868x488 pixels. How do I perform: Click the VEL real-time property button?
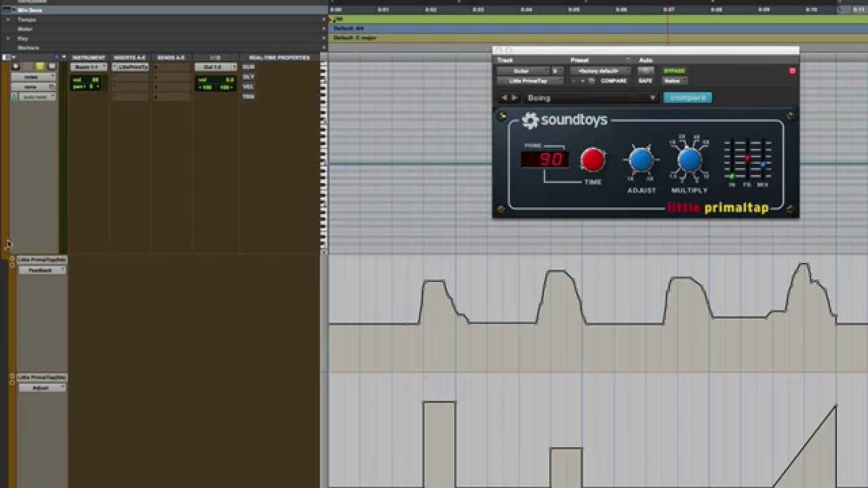[x=248, y=87]
